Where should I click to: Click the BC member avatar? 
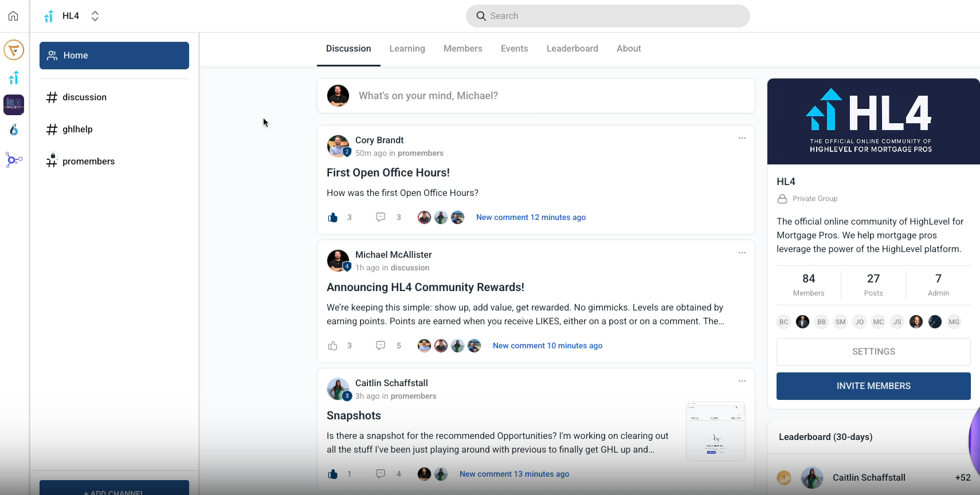(x=784, y=322)
